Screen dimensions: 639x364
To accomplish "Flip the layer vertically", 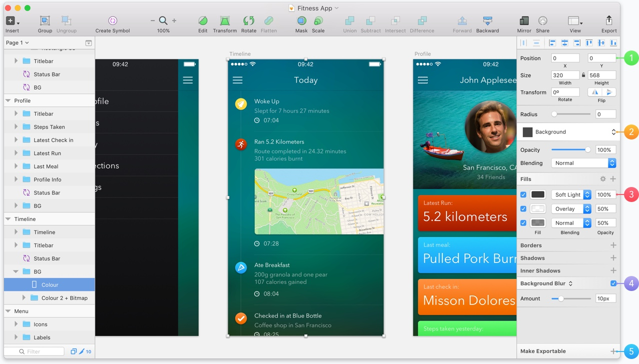I will 609,92.
